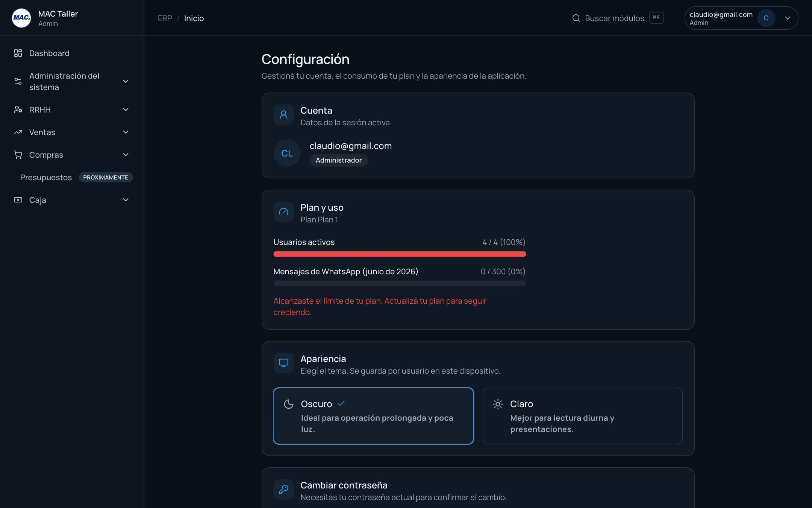Open the Caja menu item
Image resolution: width=812 pixels, height=508 pixels.
pyautogui.click(x=72, y=200)
